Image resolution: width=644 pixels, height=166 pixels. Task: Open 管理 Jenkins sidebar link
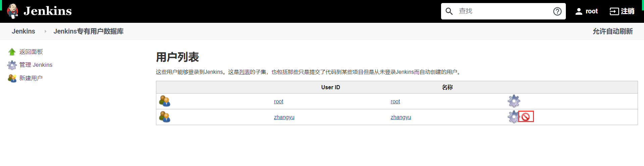tap(36, 65)
